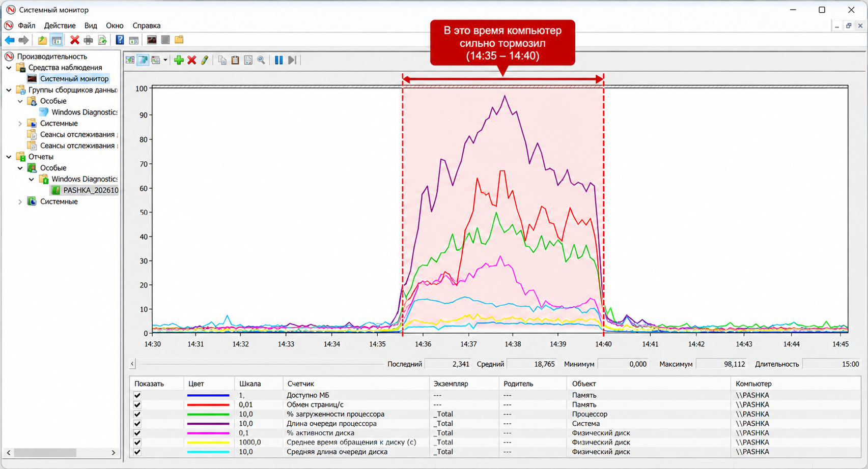
Task: Click the View log data icon
Action: coord(143,60)
